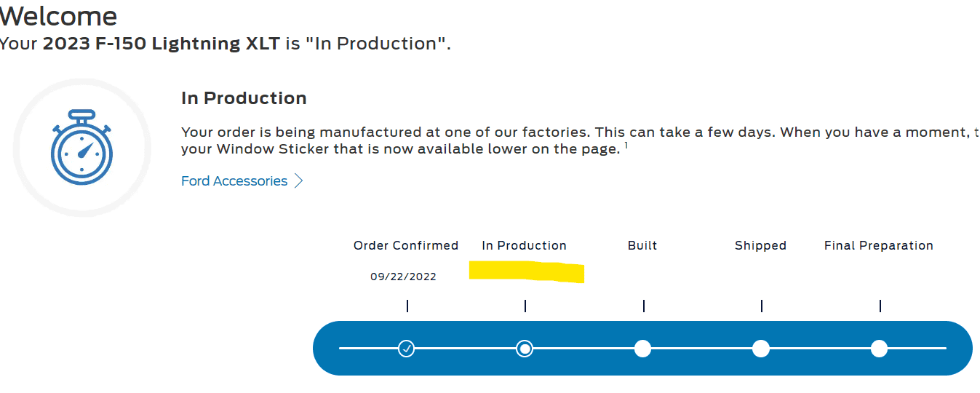Click the blue stopwatch status icon
Viewport: 980px width, 393px height.
click(x=81, y=147)
